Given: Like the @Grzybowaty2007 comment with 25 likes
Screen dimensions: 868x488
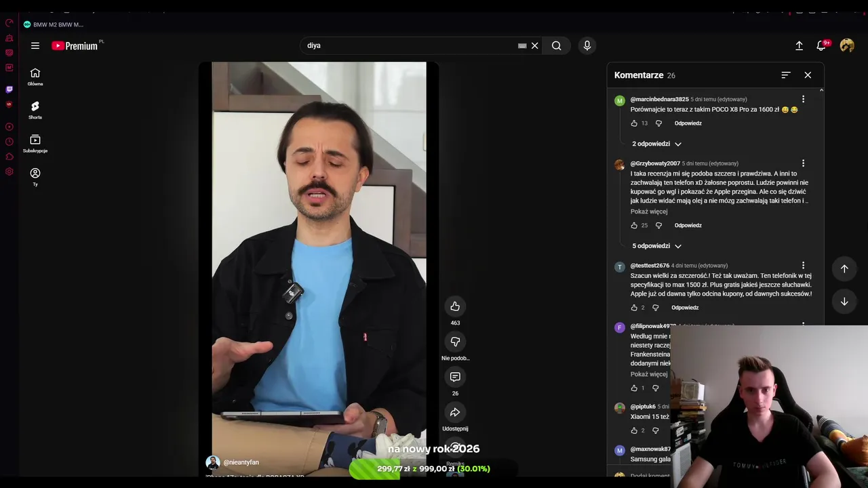Looking at the screenshot, I should [x=634, y=226].
